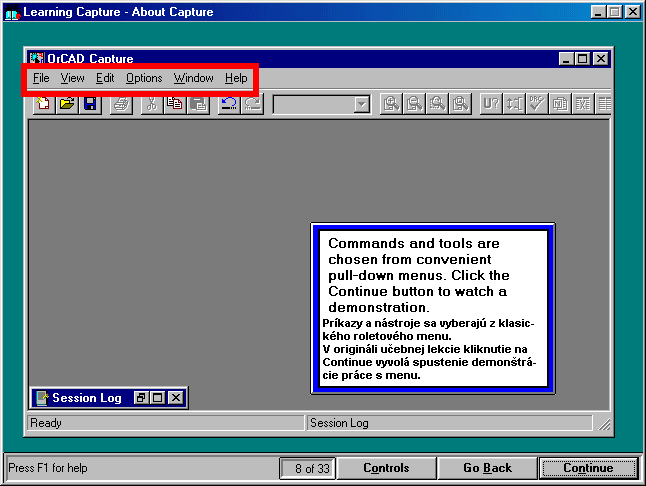This screenshot has width=646, height=486.
Task: Click the Undo arrow icon
Action: (228, 104)
